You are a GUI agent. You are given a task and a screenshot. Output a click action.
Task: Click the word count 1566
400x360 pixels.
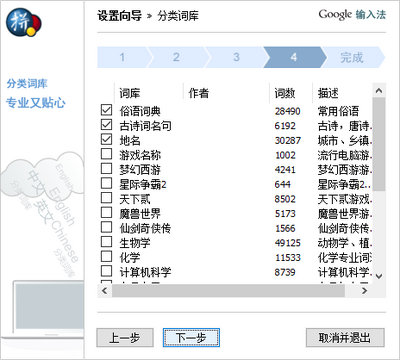coord(285,228)
